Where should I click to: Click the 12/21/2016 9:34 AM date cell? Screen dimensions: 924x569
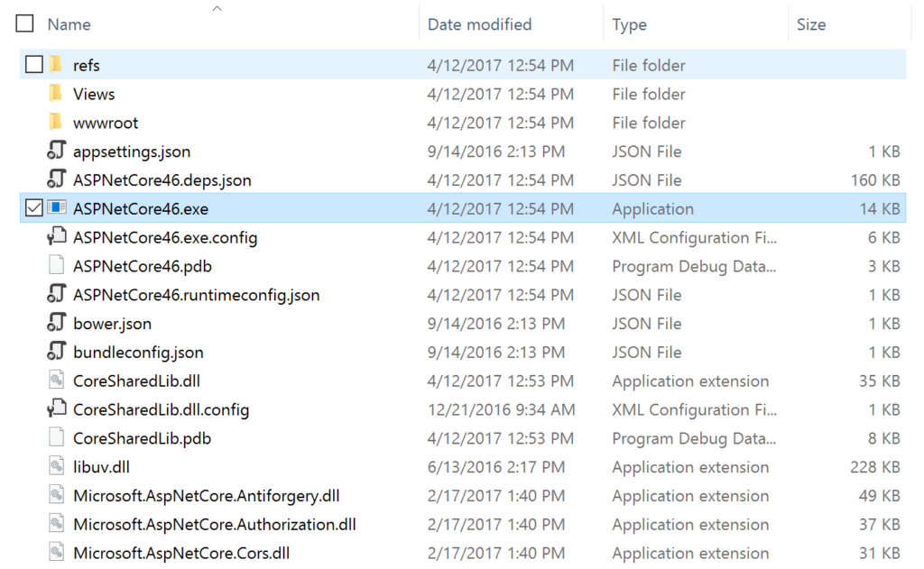tap(502, 410)
